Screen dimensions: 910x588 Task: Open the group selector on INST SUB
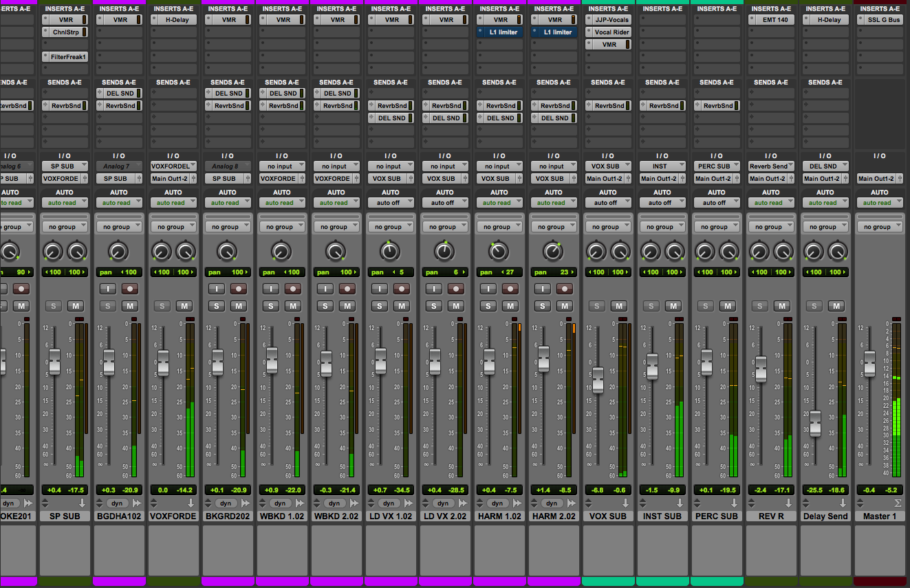[x=662, y=227]
